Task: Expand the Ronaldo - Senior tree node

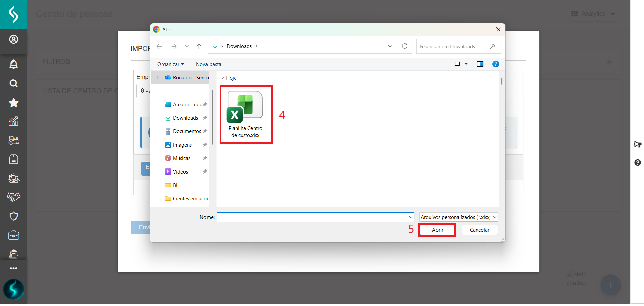Action: (x=157, y=78)
